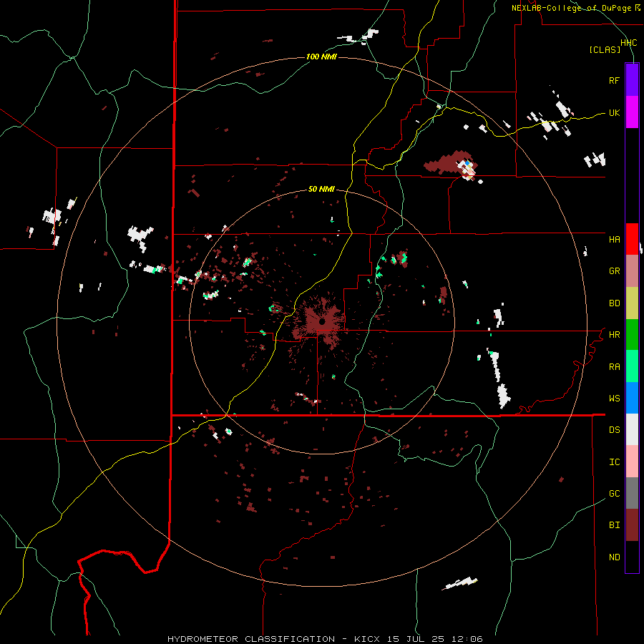Viewport: 644px width, 644px height.
Task: Click the "HHC" product code text
Action: pyautogui.click(x=628, y=43)
